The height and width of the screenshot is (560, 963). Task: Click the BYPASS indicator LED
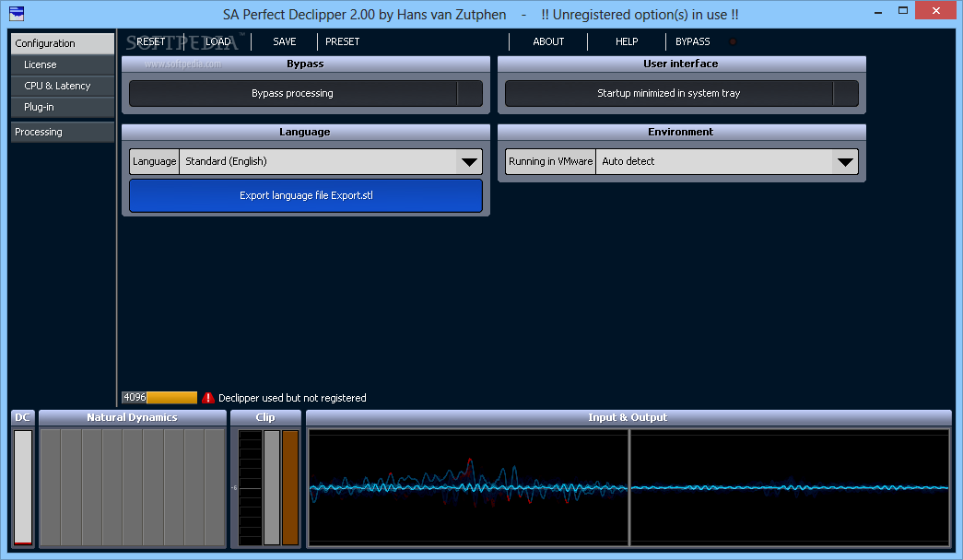click(x=733, y=41)
